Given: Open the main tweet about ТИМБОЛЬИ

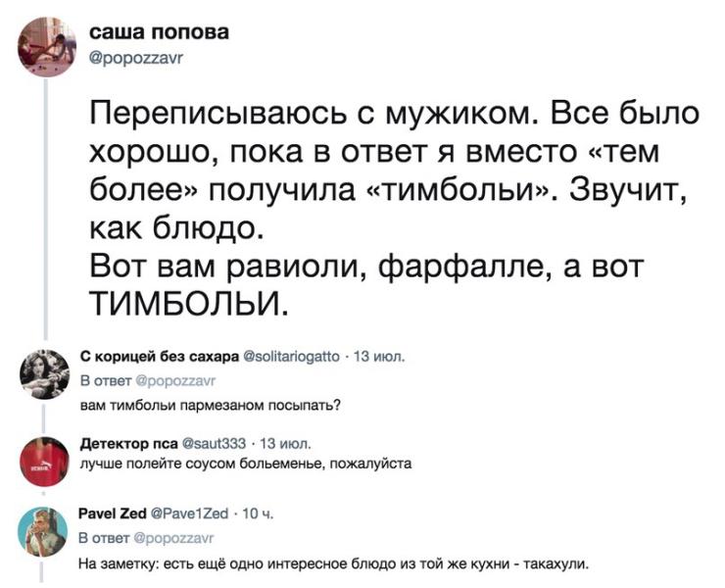Looking at the screenshot, I should [392, 208].
